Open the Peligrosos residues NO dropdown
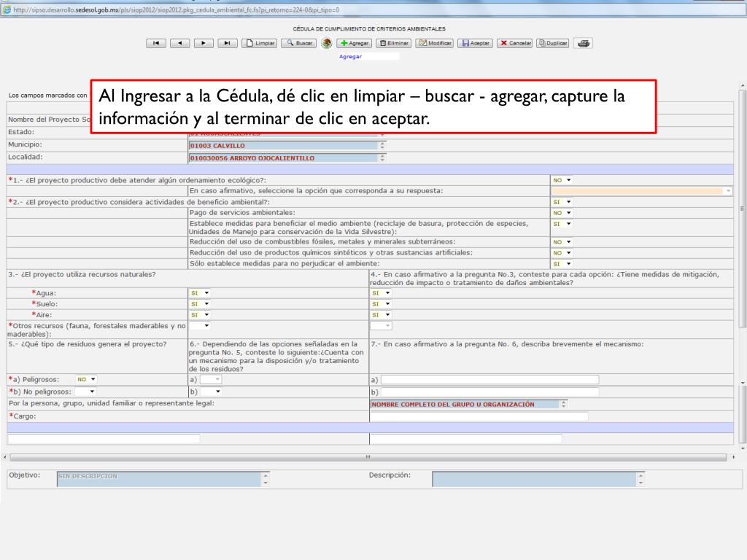 86,379
